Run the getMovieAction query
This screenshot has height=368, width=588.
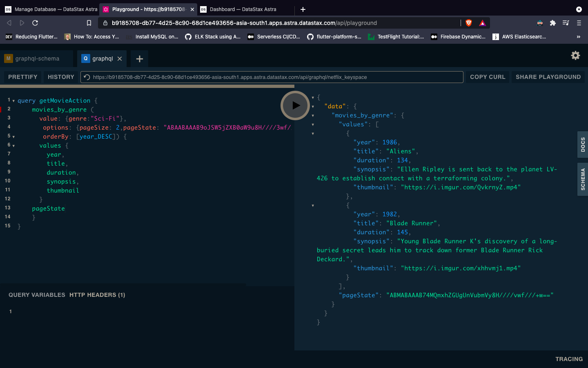coord(295,105)
